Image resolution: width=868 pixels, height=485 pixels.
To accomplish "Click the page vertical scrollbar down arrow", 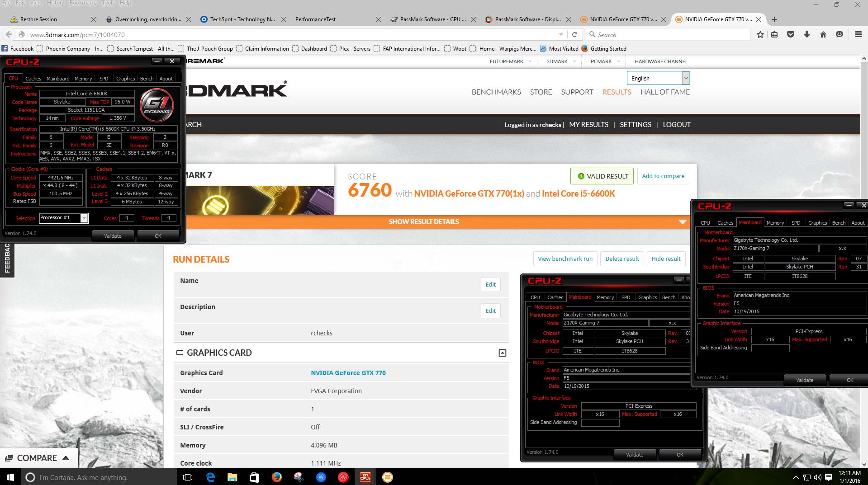I will point(863,464).
